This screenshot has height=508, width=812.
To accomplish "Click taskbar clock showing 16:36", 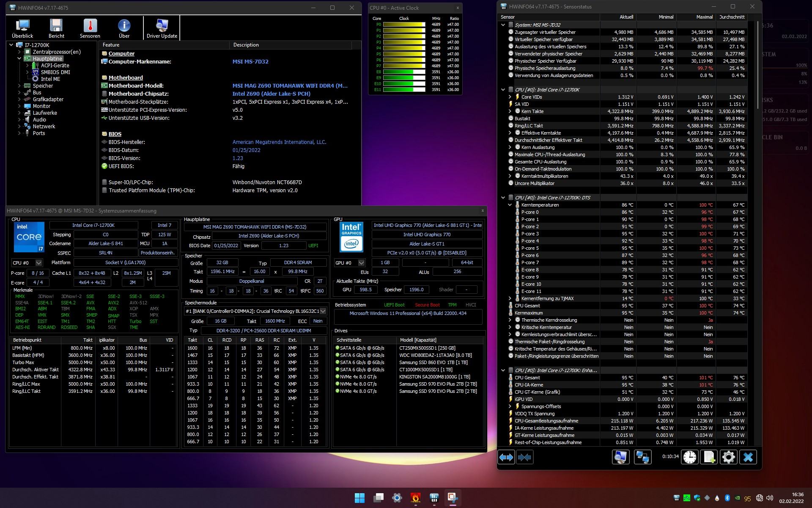I will tap(791, 498).
